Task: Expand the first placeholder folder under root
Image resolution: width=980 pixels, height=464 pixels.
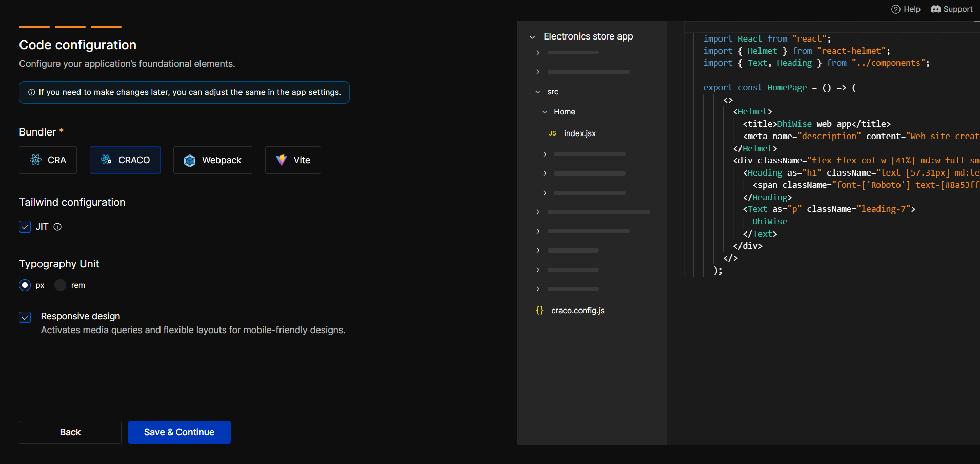Action: click(538, 53)
